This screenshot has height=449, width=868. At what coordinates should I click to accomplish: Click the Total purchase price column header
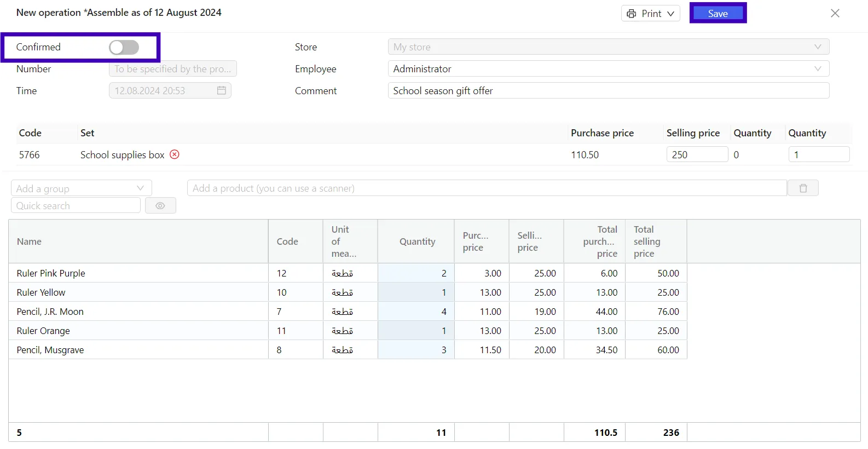594,241
